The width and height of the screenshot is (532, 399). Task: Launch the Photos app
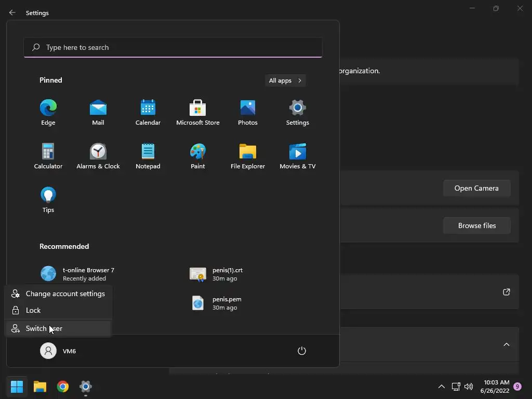248,113
